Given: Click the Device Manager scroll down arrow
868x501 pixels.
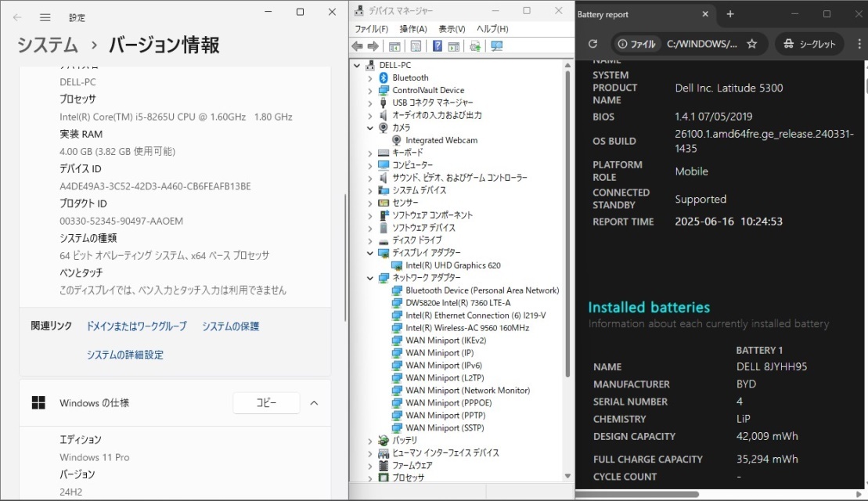Looking at the screenshot, I should pos(567,475).
